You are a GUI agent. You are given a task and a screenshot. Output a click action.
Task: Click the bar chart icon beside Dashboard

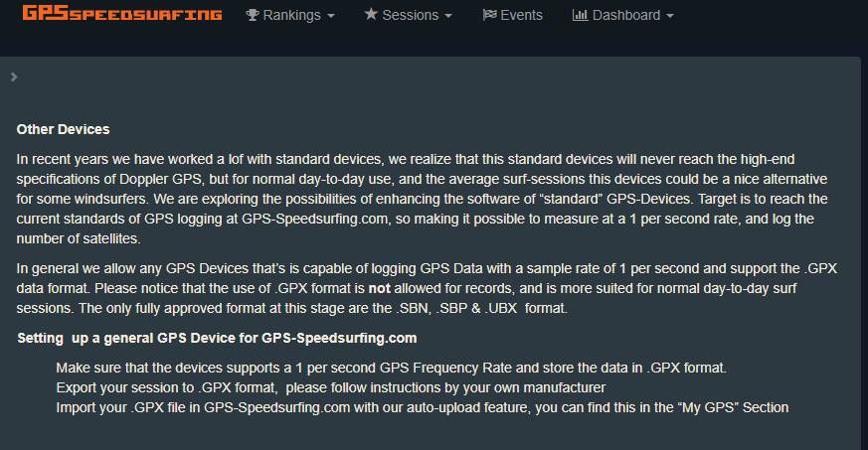tap(580, 15)
